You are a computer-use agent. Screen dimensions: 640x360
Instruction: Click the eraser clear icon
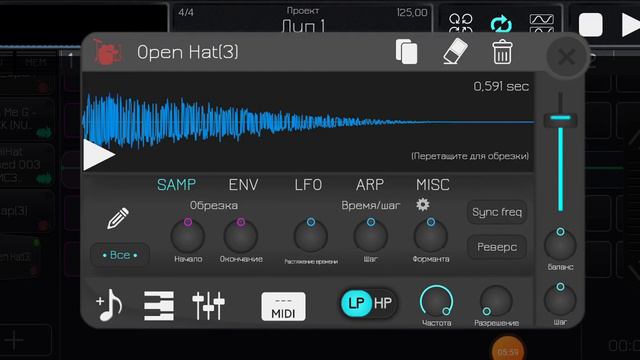(456, 51)
